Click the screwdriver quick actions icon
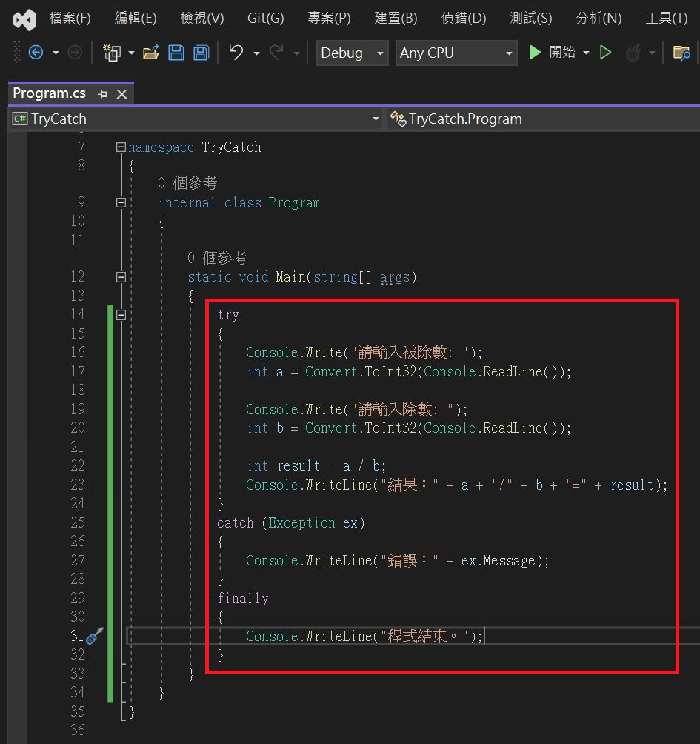 click(94, 637)
